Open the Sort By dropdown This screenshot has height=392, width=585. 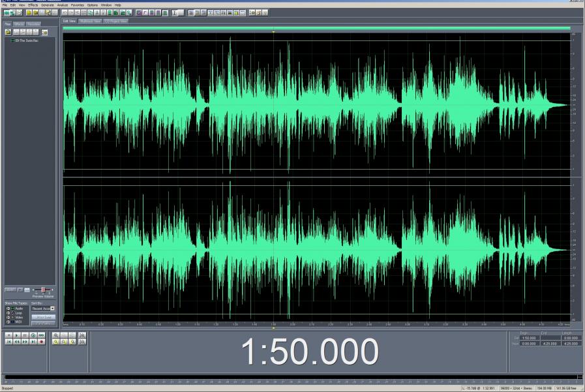53,309
